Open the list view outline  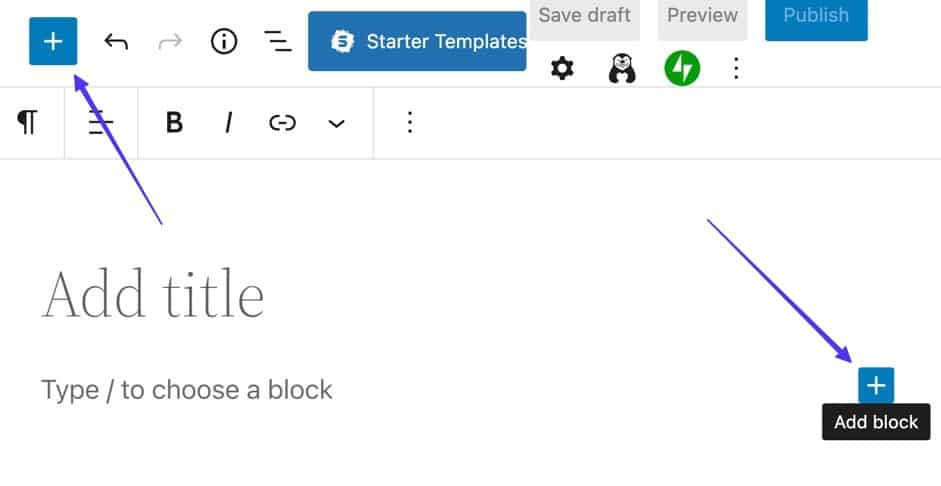[277, 41]
